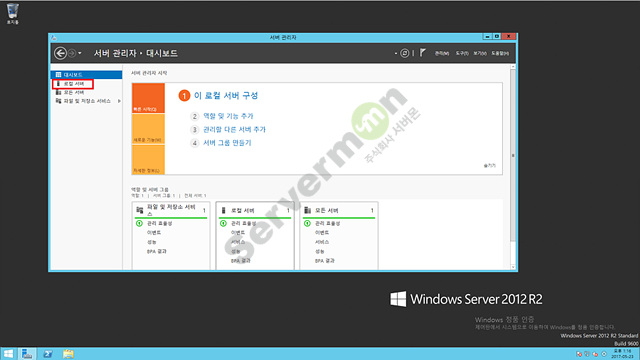Open the 도움말(H) menu
This screenshot has width=640, height=360.
(500, 53)
